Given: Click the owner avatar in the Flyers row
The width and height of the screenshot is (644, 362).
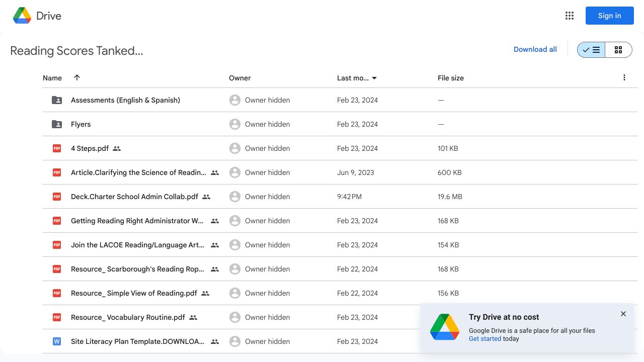Looking at the screenshot, I should [x=234, y=124].
